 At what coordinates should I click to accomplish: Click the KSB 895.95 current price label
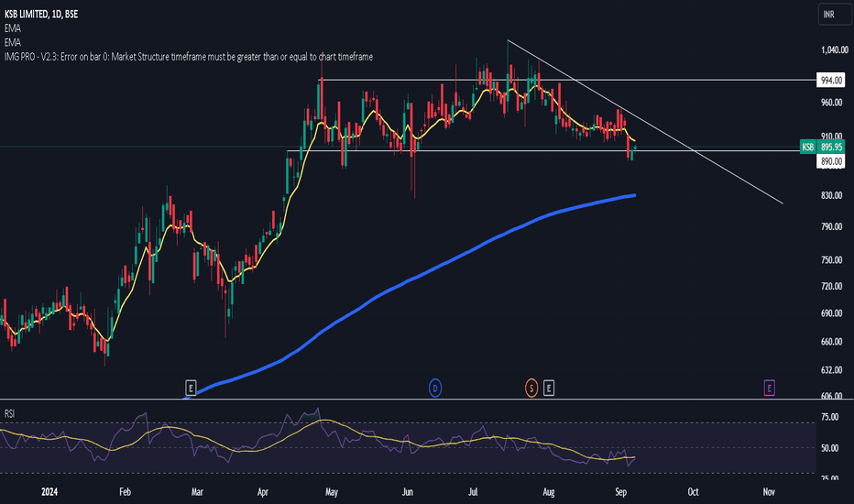pyautogui.click(x=823, y=148)
